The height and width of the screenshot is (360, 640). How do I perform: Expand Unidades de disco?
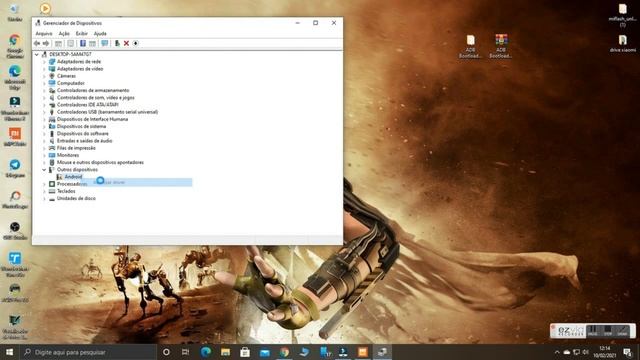pos(44,198)
